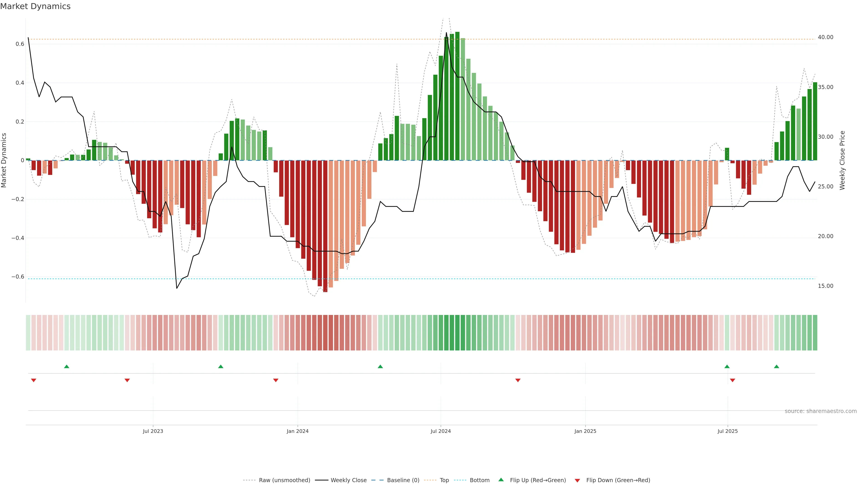
Task: Click the Jul 2024 x-axis label
Action: (x=440, y=431)
